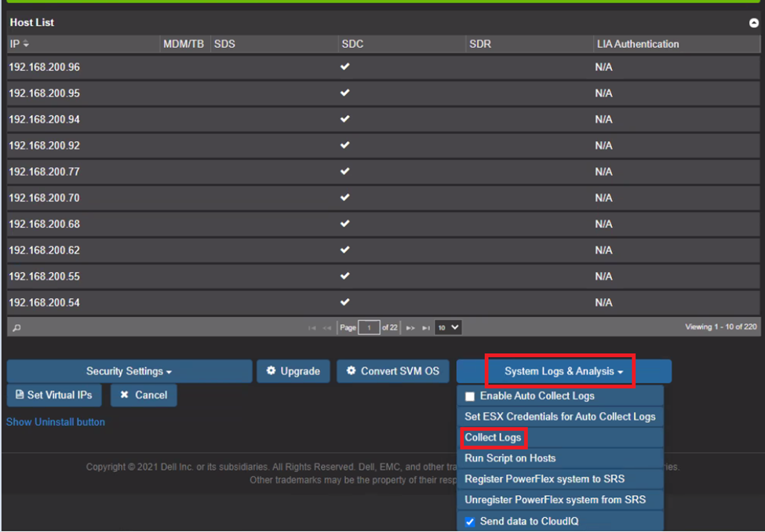Click the search magnifier icon in table footer
Image resolution: width=765 pixels, height=532 pixels.
tap(16, 327)
